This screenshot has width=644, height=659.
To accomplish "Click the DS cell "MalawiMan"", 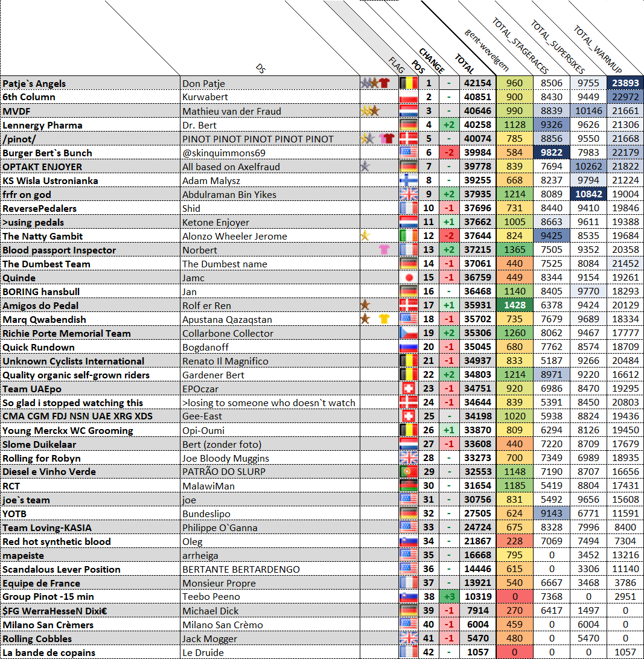I will (270, 485).
